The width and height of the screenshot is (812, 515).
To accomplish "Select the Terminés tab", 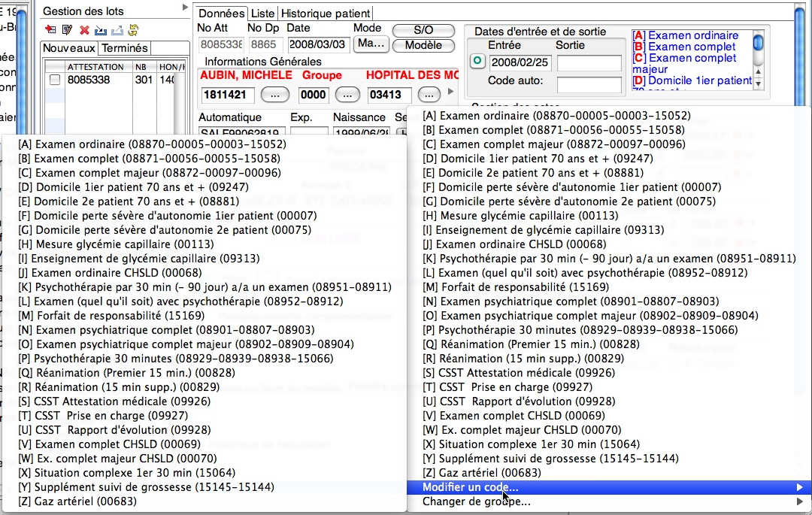I will [x=125, y=48].
